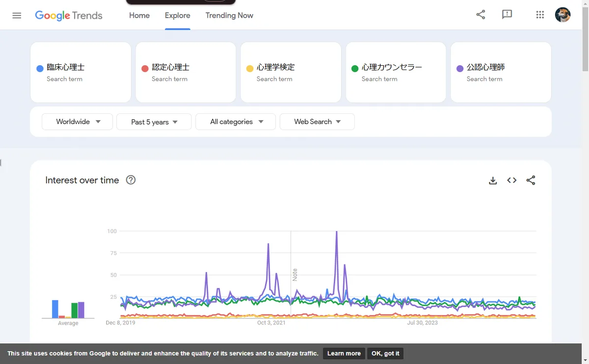Open help for Interest over time
589x364 pixels.
pyautogui.click(x=131, y=180)
